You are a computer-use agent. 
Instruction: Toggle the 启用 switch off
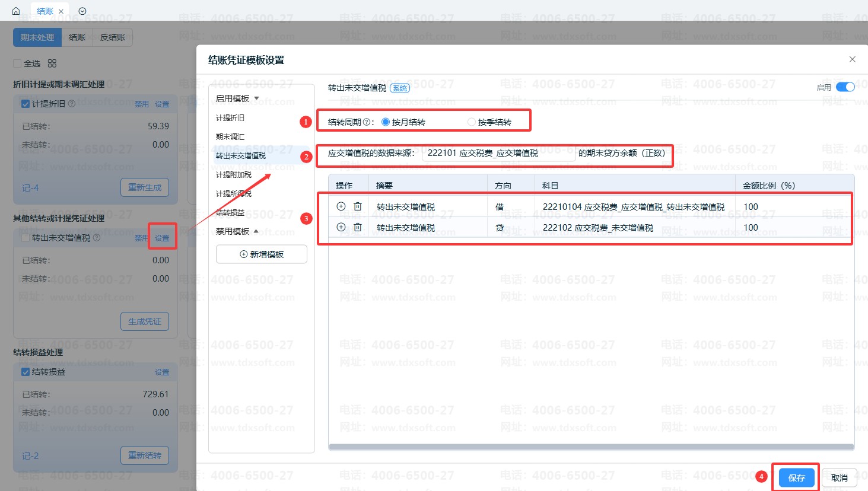(x=845, y=87)
